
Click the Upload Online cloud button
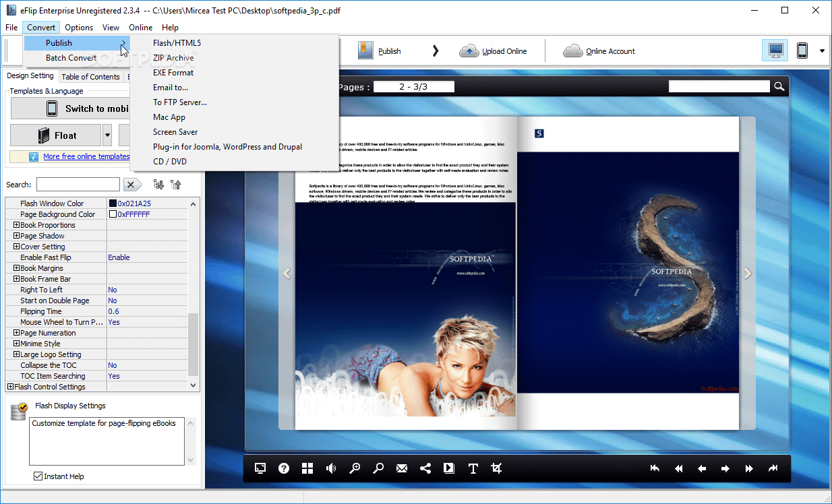(x=494, y=51)
